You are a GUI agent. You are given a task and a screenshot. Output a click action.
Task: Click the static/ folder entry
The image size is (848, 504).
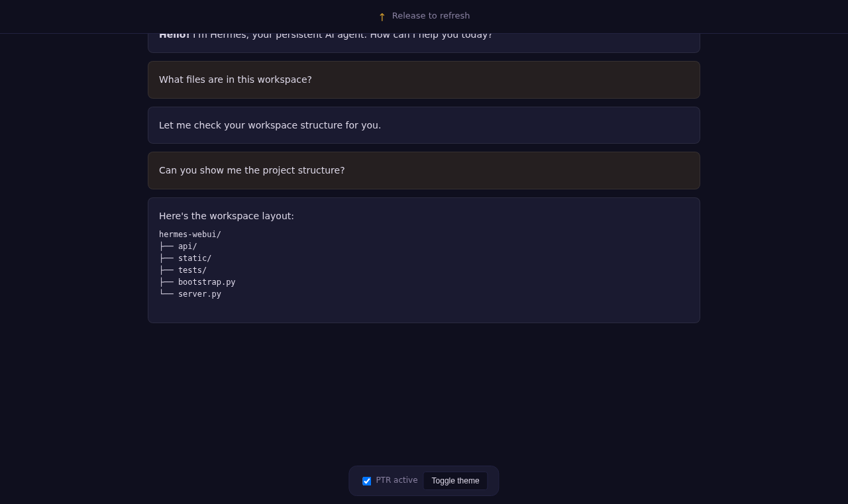tap(195, 258)
